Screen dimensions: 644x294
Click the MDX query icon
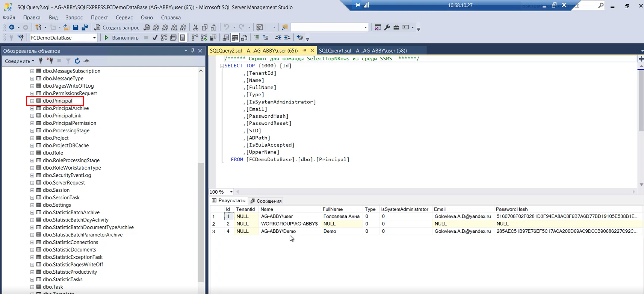[x=156, y=27]
